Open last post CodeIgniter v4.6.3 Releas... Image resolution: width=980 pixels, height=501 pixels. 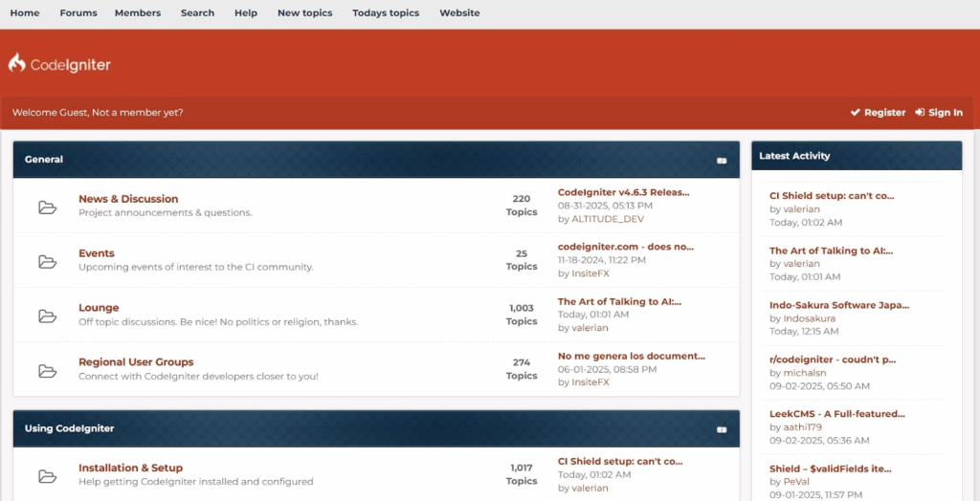624,192
